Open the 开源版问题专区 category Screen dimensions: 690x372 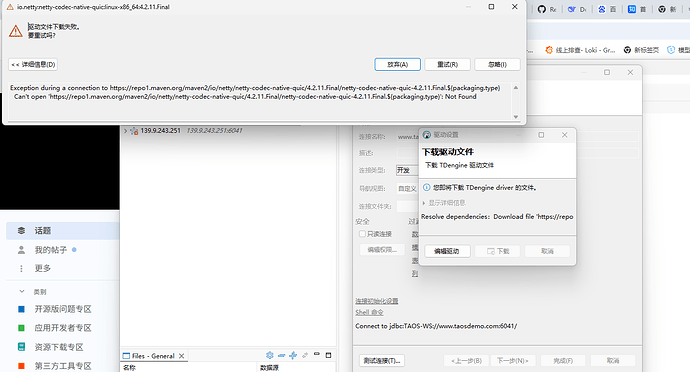63,309
